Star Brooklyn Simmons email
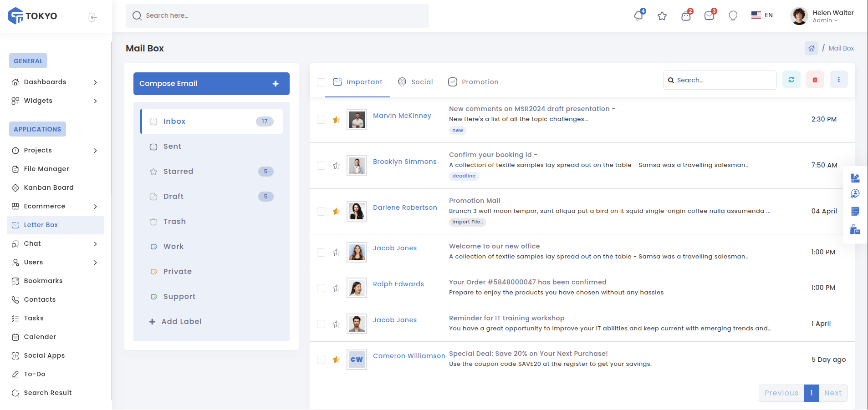868x410 pixels. point(337,166)
